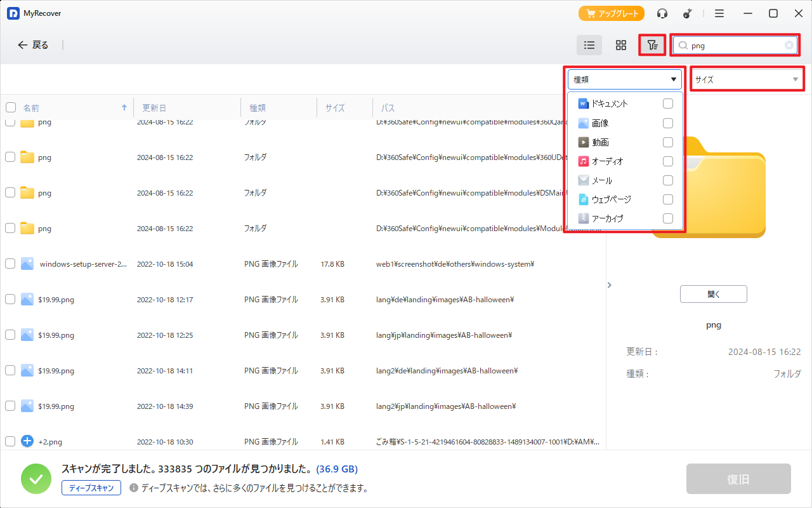Open the hamburger main menu
812x508 pixels.
[719, 13]
